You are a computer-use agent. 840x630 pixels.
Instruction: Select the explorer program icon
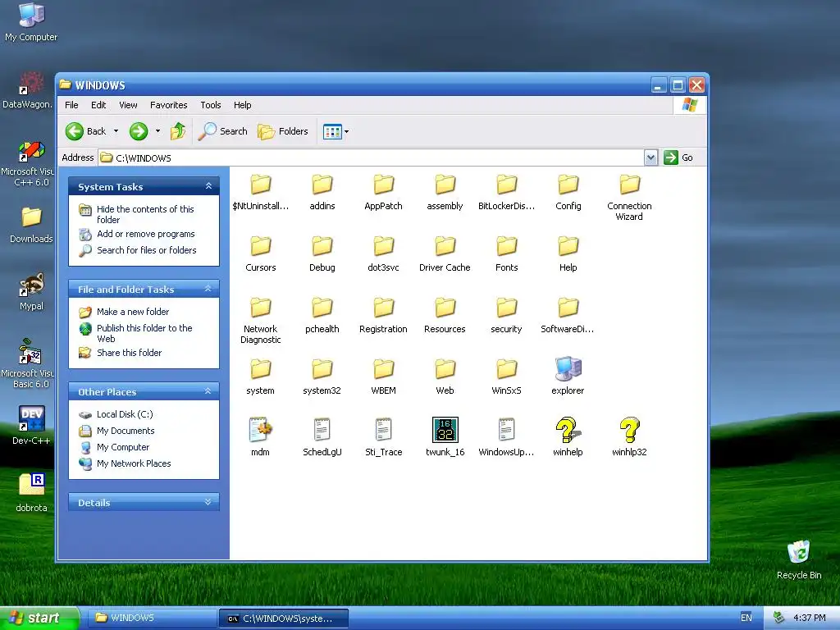coord(568,376)
